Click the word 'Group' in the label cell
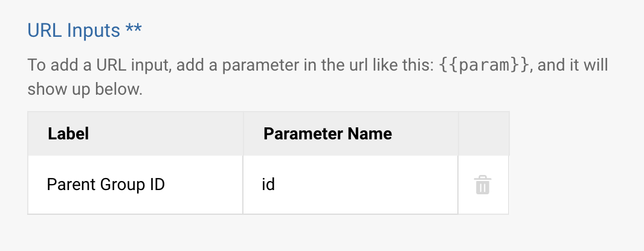Screen dimensions: 644x251 tap(117, 185)
